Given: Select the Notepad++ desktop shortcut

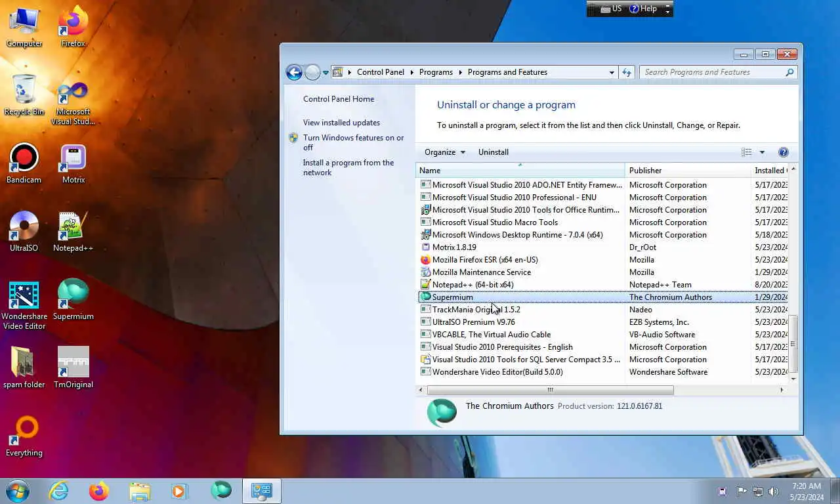Looking at the screenshot, I should pos(73,232).
